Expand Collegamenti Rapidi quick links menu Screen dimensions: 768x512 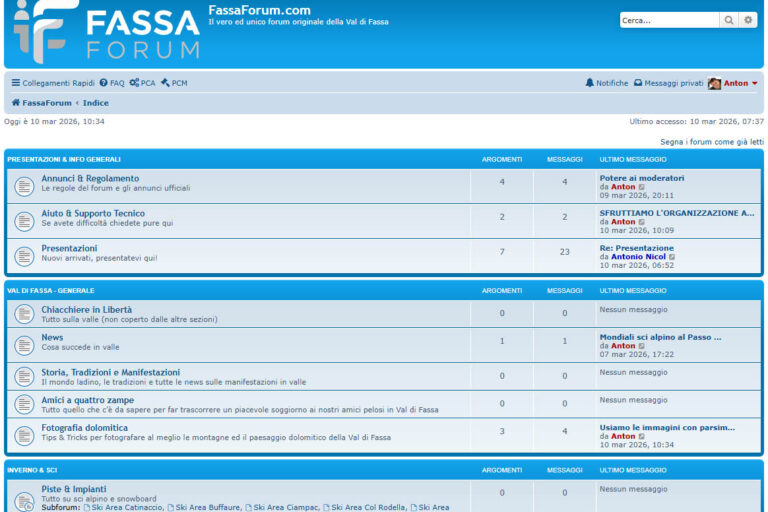pos(53,83)
